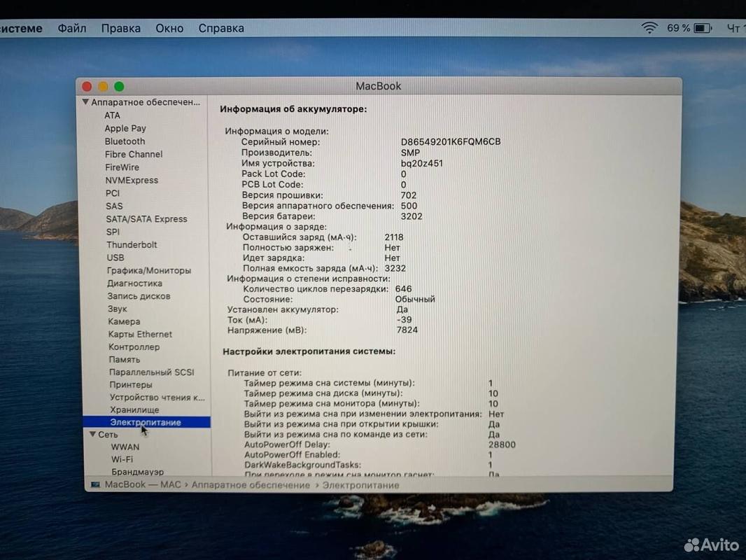The width and height of the screenshot is (746, 560).
Task: Open the Правка menu
Action: pos(121,28)
